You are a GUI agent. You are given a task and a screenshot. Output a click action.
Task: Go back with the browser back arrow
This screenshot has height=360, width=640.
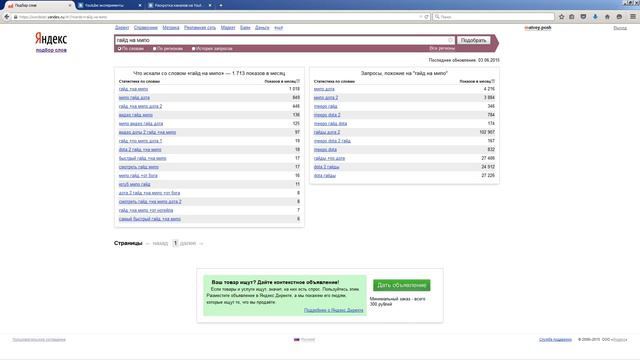7,17
